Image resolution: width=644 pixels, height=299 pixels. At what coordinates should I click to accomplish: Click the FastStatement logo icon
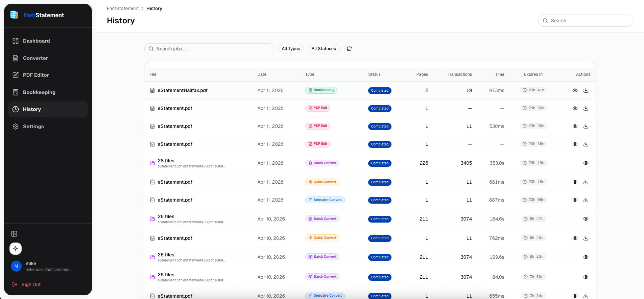coord(14,15)
